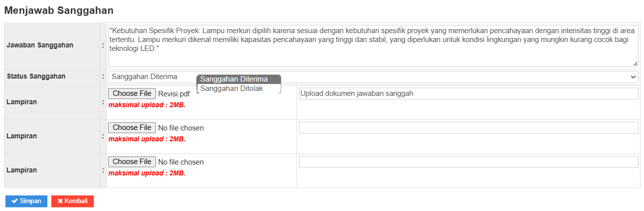Click Choose File in third Lampiran row

pyautogui.click(x=132, y=162)
